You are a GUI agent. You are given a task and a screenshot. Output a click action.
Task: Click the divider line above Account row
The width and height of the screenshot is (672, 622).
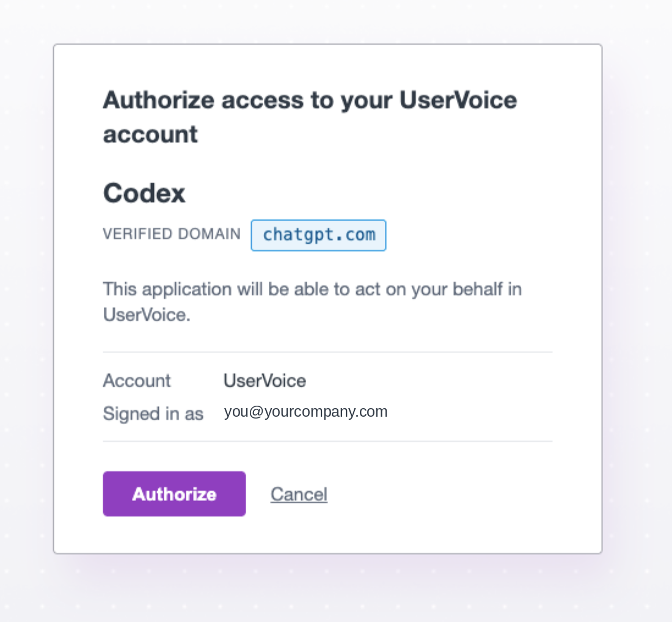327,352
